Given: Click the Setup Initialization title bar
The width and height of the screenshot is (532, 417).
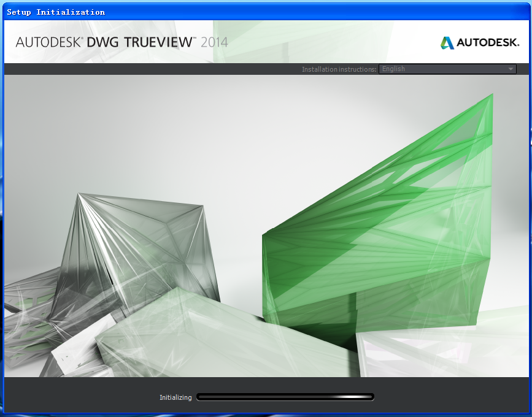Looking at the screenshot, I should 266,12.
